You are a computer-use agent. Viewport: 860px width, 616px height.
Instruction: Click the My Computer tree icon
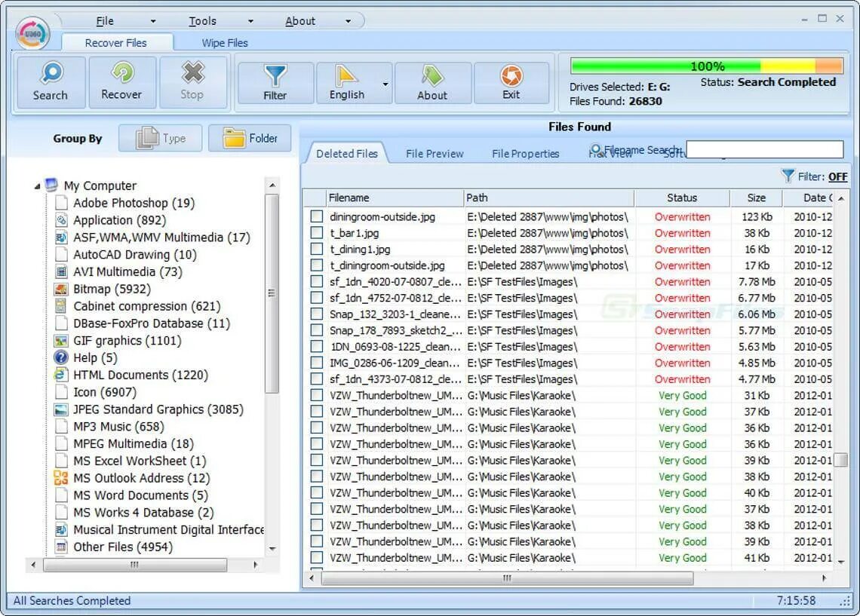click(51, 185)
